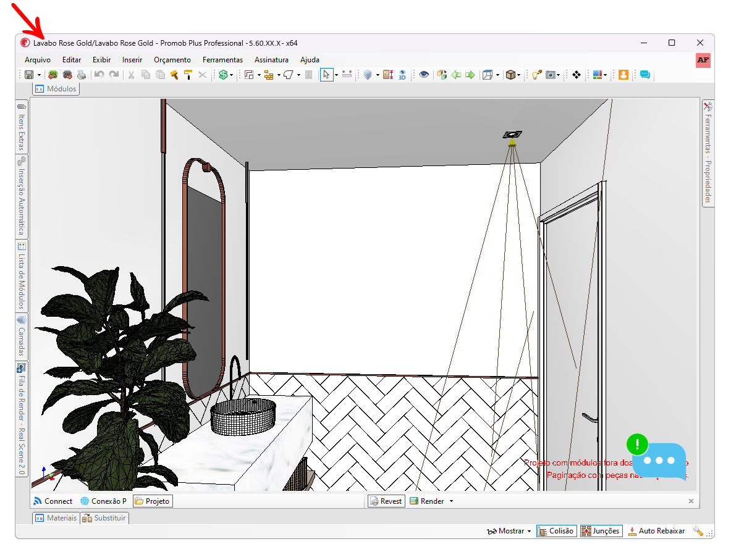Switch to the Projeto tab

pyautogui.click(x=153, y=501)
